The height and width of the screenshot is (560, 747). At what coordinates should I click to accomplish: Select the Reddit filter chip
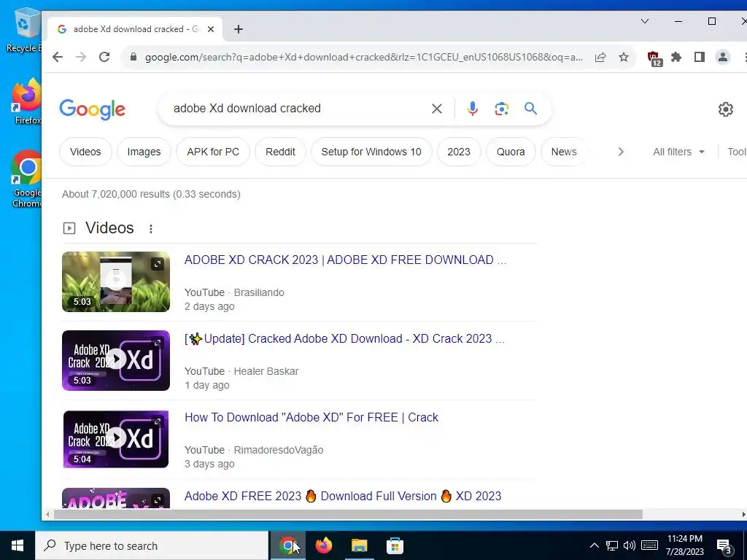click(280, 152)
